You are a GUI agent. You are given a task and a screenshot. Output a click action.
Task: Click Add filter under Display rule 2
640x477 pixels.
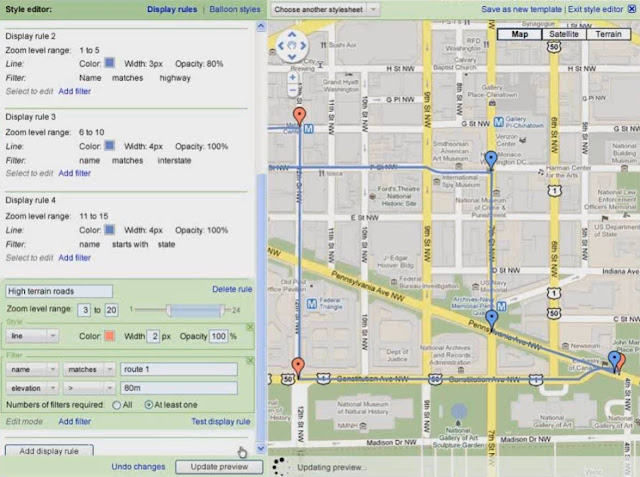(74, 91)
